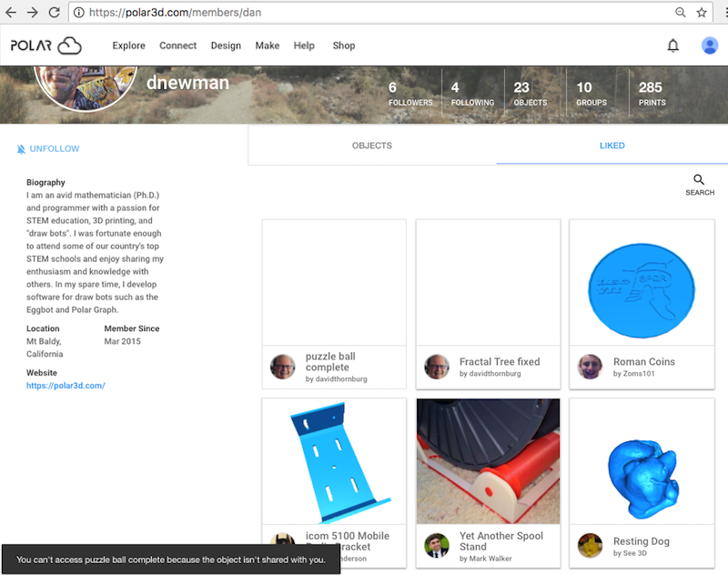The height and width of the screenshot is (575, 728).
Task: Click the dnewman profile picture
Action: pos(86,87)
